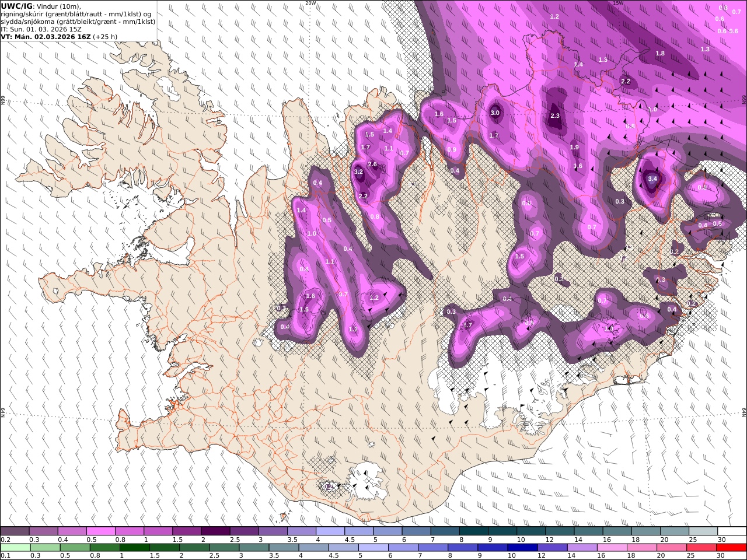This screenshot has height=560, width=747.
Task: Click the dark blue 10 mm rain legend swatch
Action: coord(522,547)
